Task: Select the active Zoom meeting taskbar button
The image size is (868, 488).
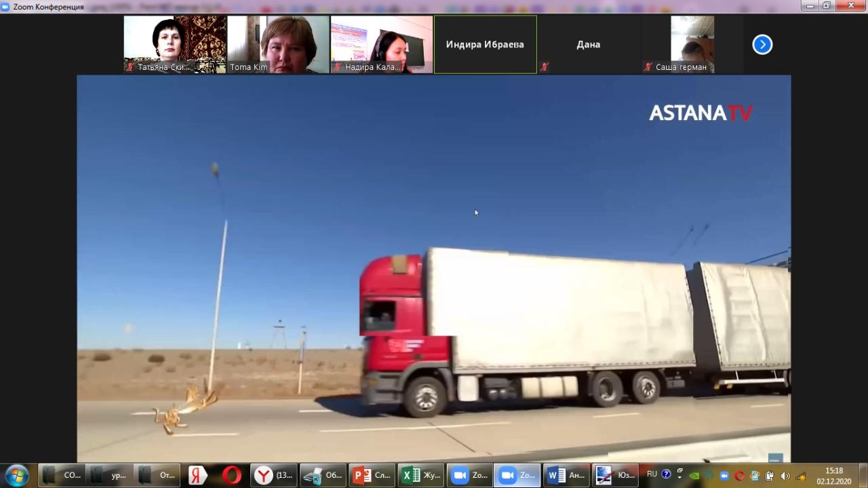Action: pyautogui.click(x=517, y=475)
